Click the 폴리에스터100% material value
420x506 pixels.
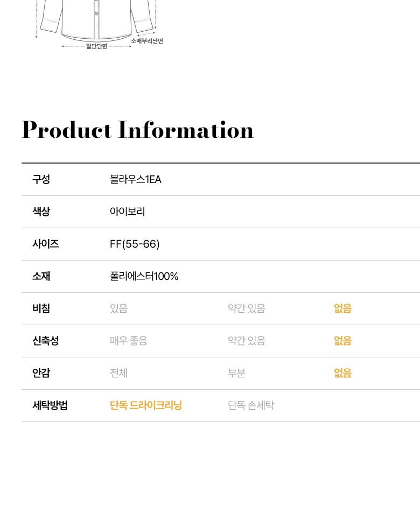coord(144,276)
